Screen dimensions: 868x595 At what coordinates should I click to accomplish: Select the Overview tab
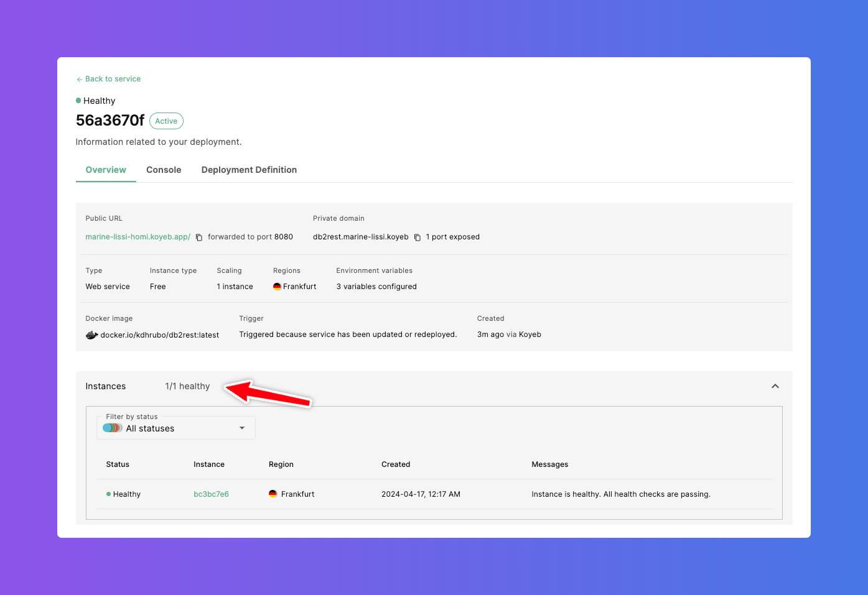(106, 170)
